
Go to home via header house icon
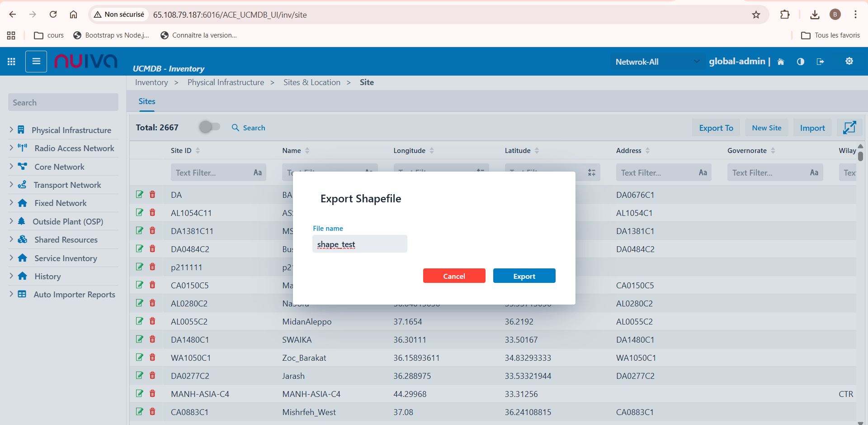point(781,62)
